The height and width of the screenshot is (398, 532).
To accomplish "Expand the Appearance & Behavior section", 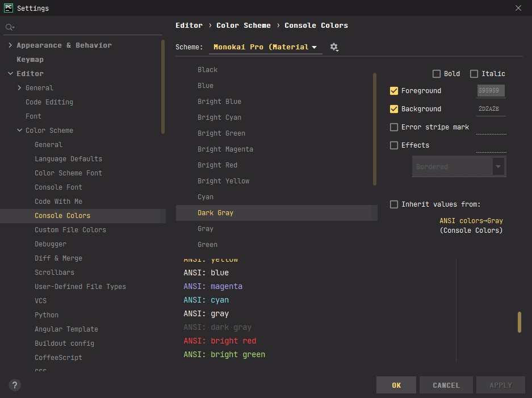I will pos(10,45).
